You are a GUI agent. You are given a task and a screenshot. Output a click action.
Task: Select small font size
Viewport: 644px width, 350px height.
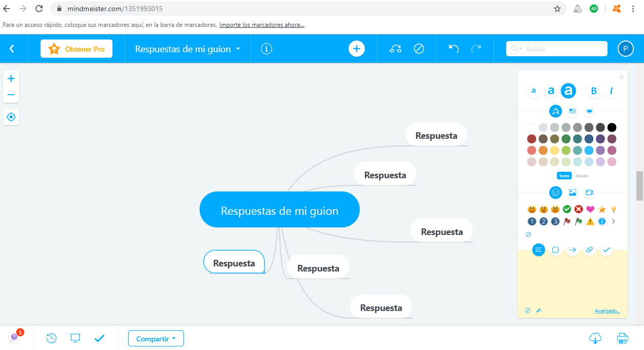pyautogui.click(x=533, y=91)
